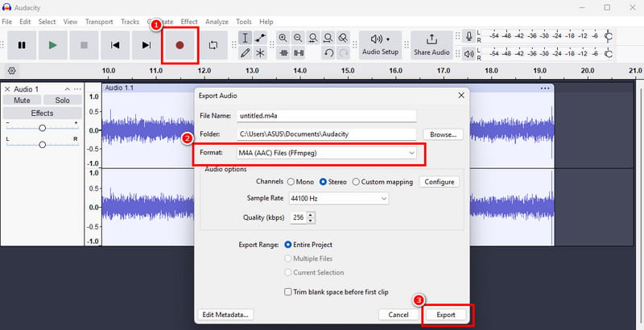Click the Edit Metadata... button
644x330 pixels.
(x=225, y=315)
